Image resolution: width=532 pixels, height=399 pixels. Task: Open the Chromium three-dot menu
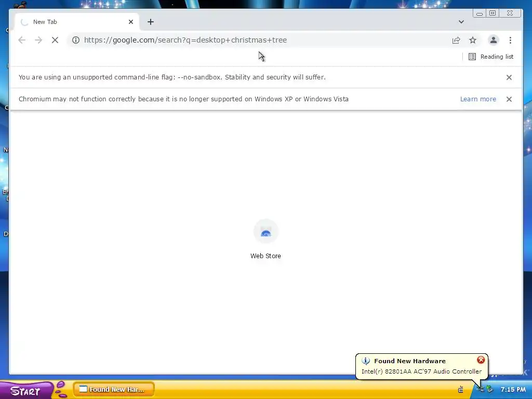click(x=510, y=40)
